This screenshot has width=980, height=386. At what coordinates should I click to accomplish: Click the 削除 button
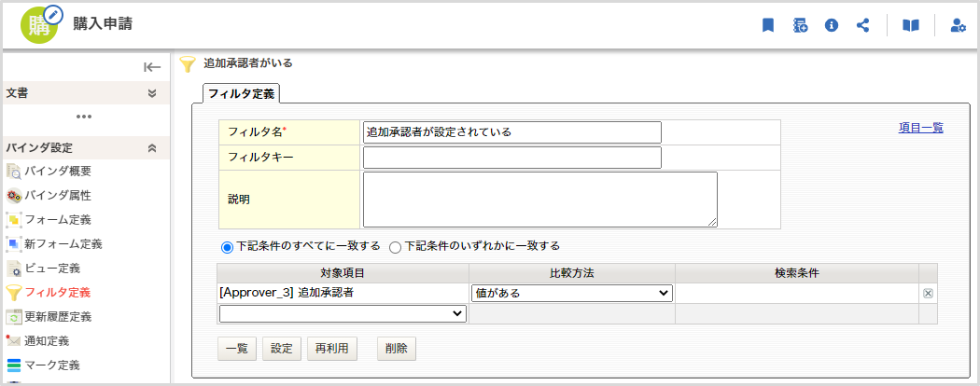coord(397,349)
